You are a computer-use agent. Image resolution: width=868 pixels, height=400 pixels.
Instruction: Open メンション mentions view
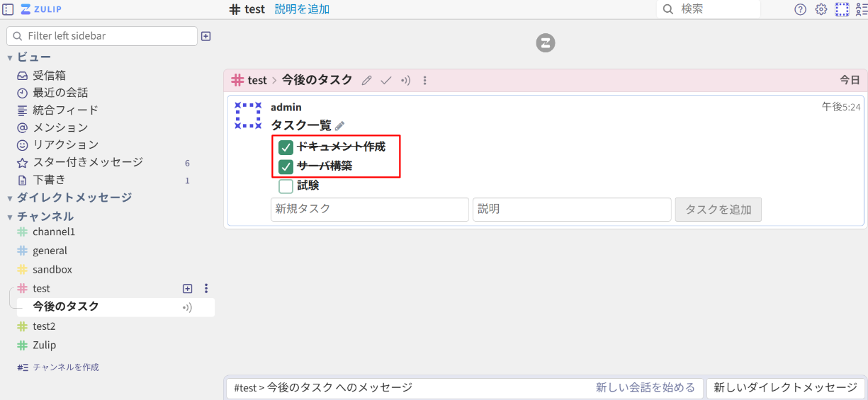[60, 127]
